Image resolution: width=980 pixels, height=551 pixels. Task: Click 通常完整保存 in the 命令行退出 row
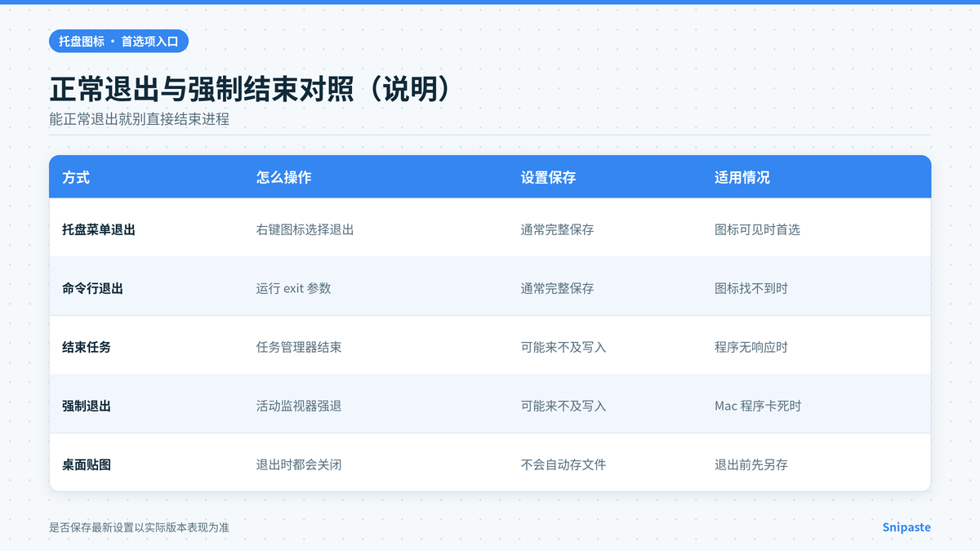point(558,288)
